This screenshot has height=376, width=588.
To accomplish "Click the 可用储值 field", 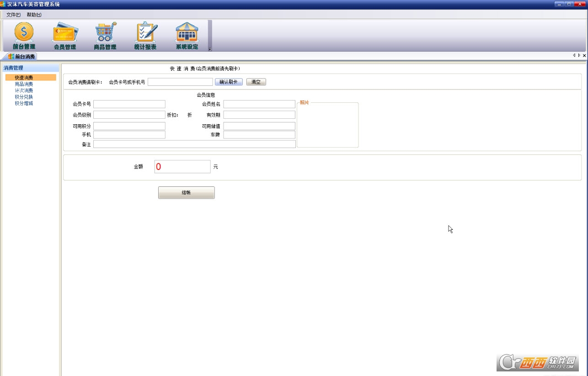I will 259,126.
